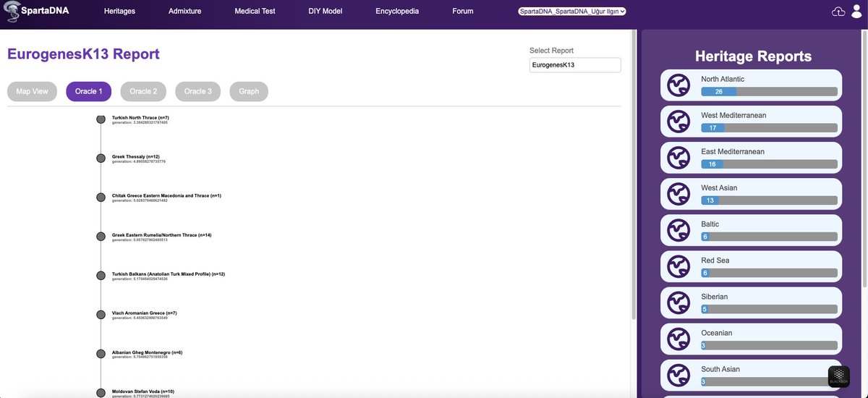Click the EurogenesK13 Report heading
Image resolution: width=868 pixels, height=398 pixels.
(83, 54)
